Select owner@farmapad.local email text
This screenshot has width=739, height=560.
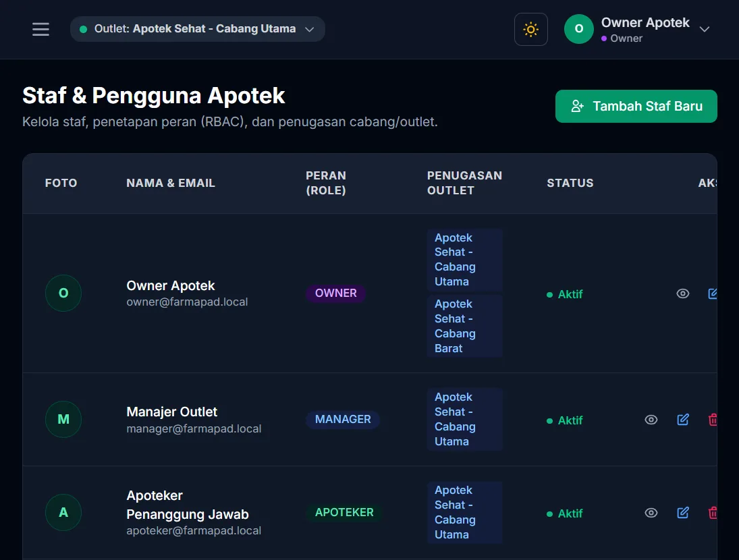[187, 302]
